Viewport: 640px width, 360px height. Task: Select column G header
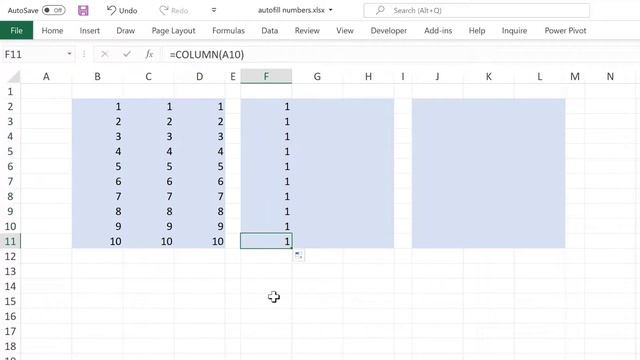point(317,76)
